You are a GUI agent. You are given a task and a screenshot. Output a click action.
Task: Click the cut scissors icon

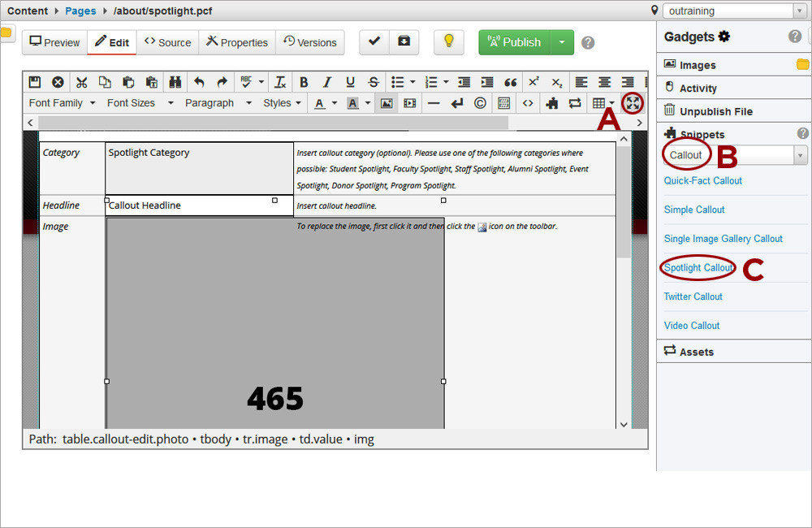tap(81, 82)
